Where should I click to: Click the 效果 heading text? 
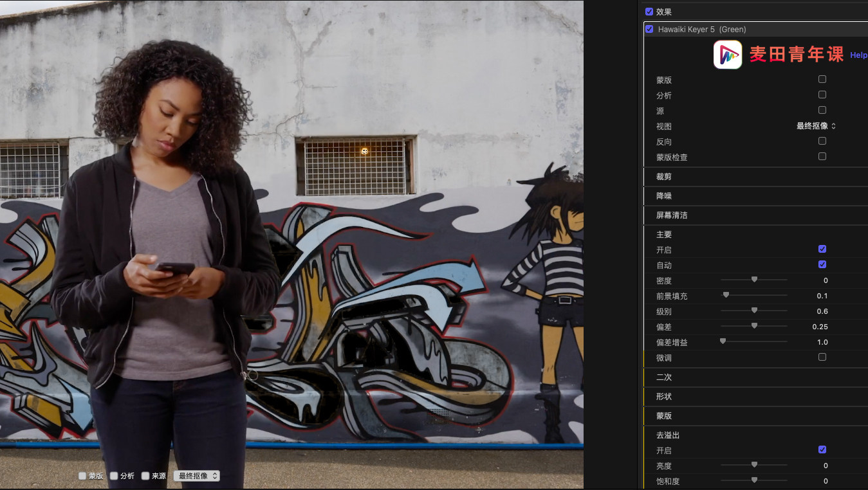click(664, 12)
